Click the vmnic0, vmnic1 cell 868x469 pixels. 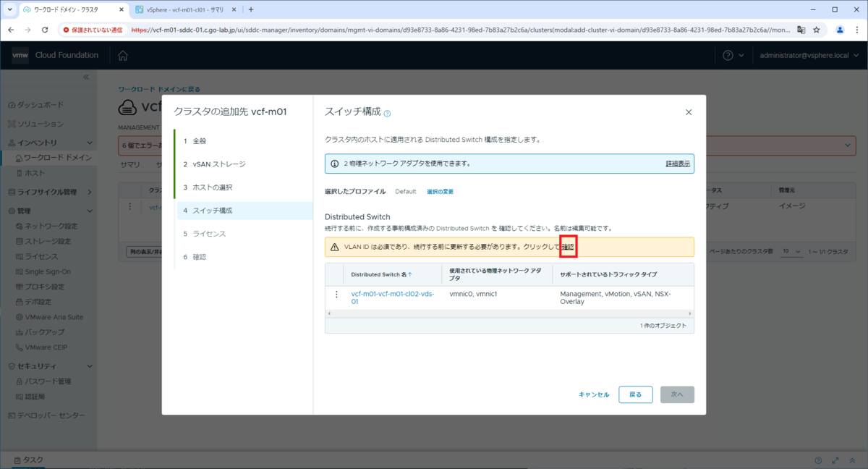pyautogui.click(x=474, y=295)
